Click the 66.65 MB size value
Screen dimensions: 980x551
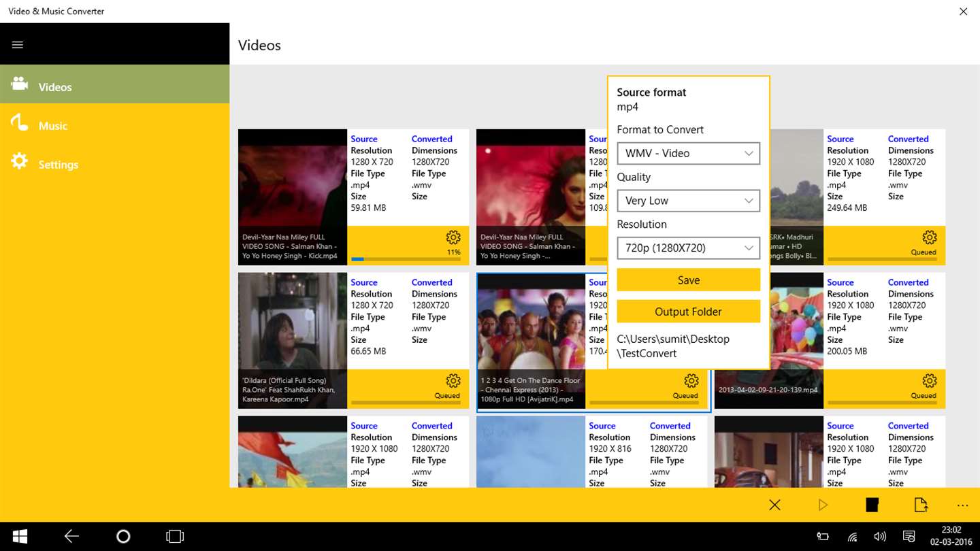[368, 351]
